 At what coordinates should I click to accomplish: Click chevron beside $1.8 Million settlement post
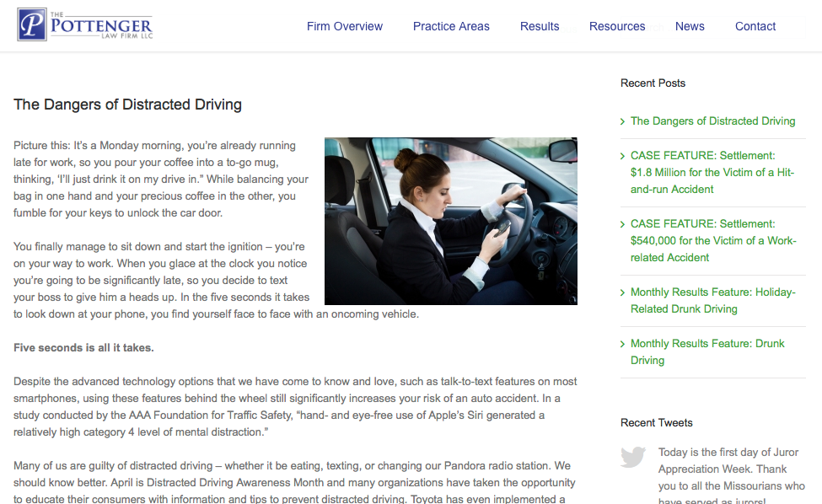pos(622,156)
